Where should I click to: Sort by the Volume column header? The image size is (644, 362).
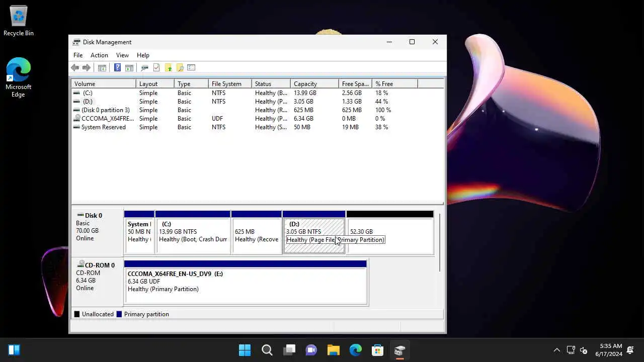[x=103, y=84]
